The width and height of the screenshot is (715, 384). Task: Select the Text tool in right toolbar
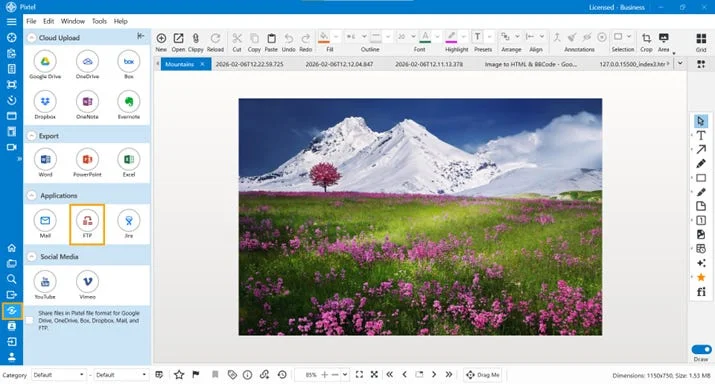(701, 135)
